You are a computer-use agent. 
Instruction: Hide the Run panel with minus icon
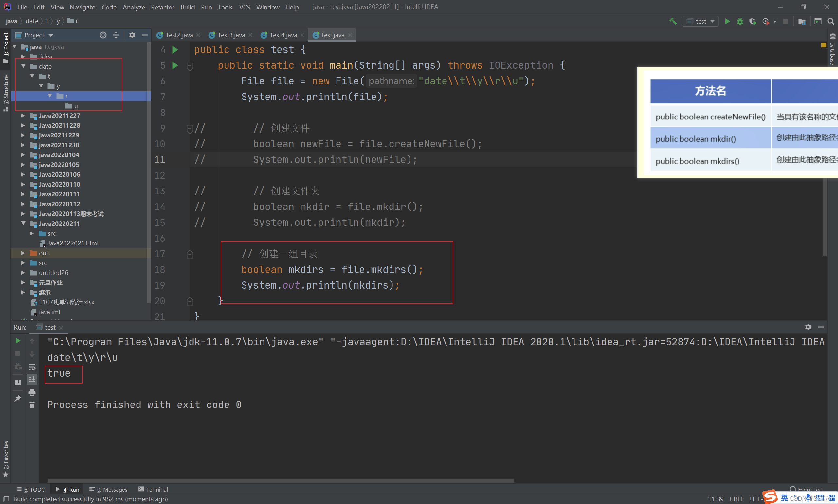pos(821,327)
